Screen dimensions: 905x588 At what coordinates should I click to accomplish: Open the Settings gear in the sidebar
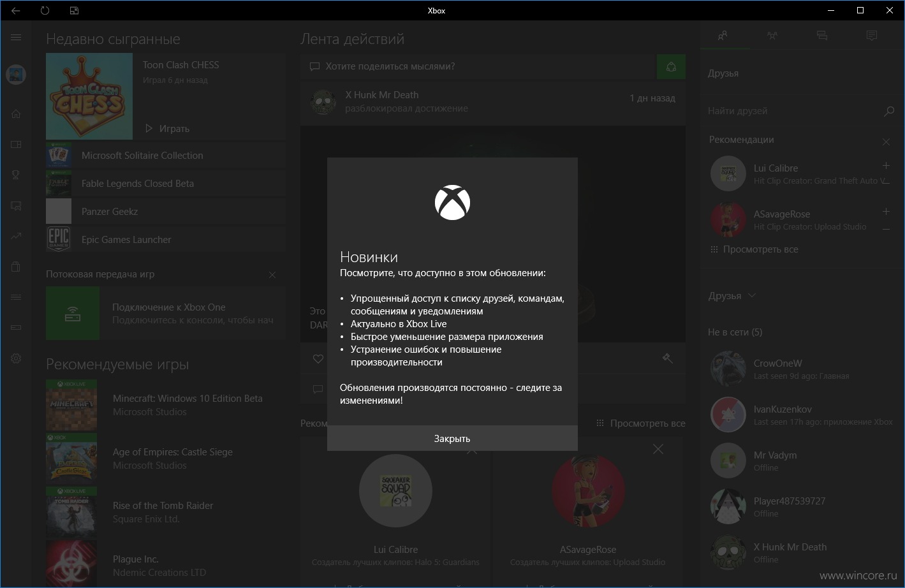16,358
